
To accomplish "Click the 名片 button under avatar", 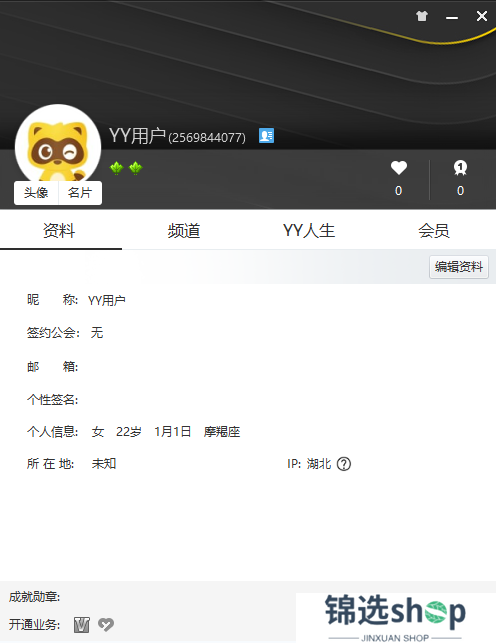I will pos(80,192).
